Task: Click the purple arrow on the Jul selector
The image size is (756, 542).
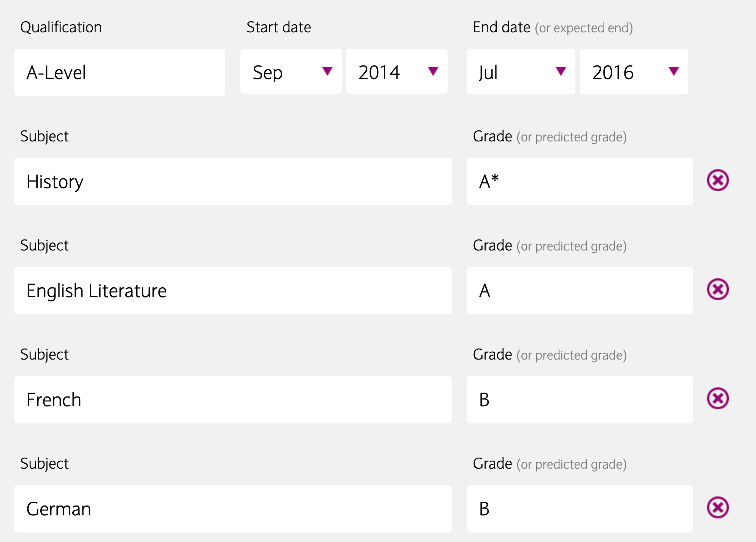Action: coord(561,71)
